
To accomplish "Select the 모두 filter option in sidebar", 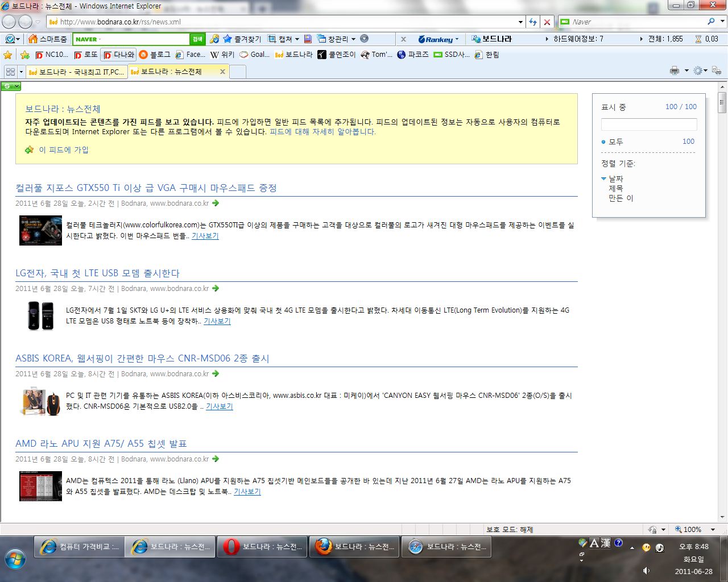I will point(615,142).
